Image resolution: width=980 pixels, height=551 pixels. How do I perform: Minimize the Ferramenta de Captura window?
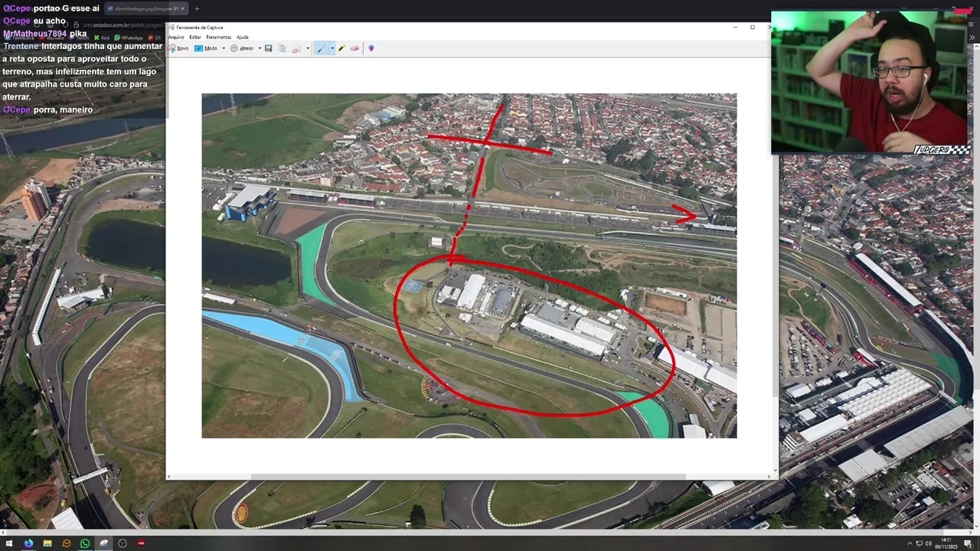tap(735, 28)
